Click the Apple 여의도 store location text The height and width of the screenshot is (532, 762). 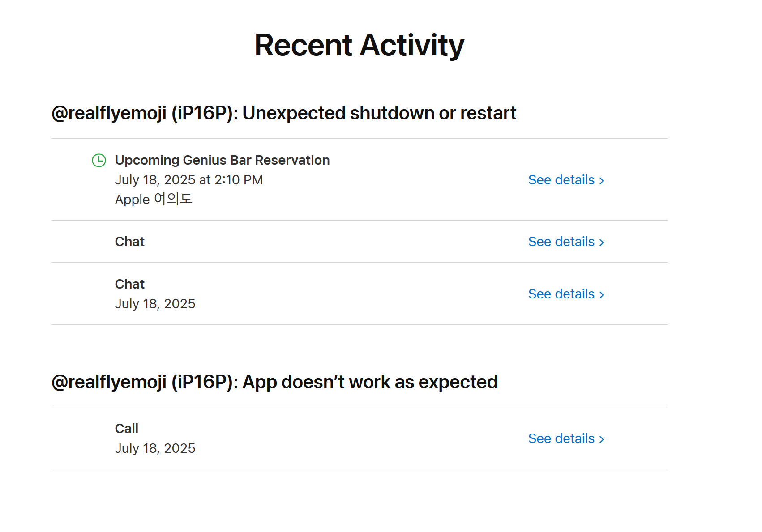154,199
